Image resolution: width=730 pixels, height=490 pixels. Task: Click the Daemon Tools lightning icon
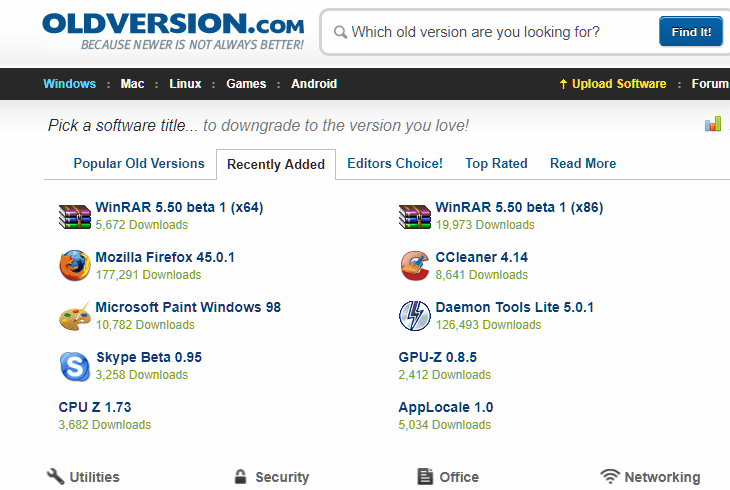(x=414, y=315)
